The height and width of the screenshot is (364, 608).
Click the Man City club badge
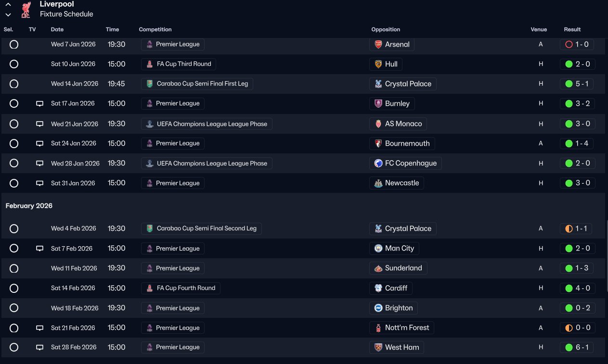coord(378,249)
